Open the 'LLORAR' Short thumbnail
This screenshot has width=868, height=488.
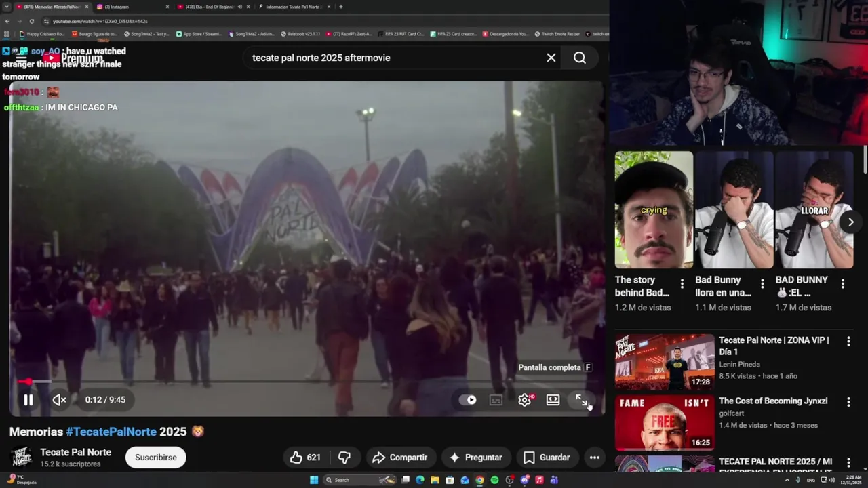click(x=814, y=209)
